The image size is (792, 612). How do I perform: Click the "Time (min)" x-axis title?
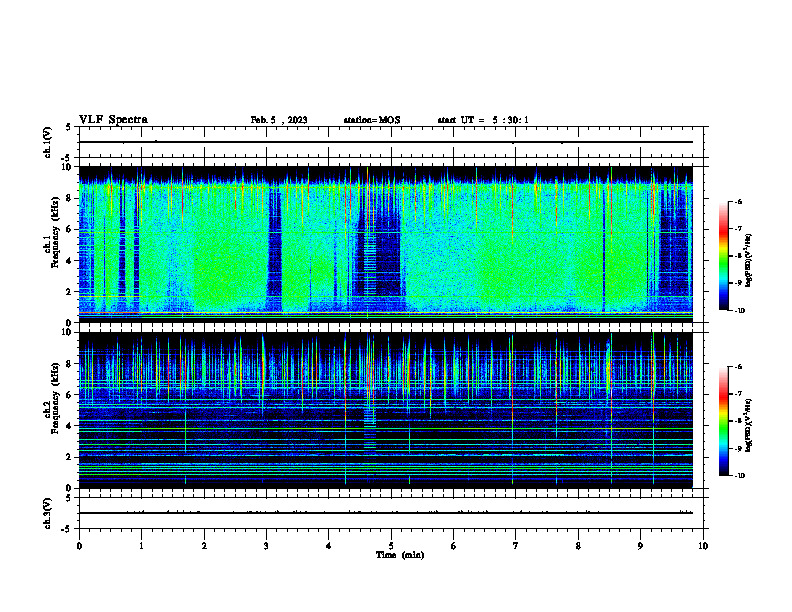[x=400, y=555]
